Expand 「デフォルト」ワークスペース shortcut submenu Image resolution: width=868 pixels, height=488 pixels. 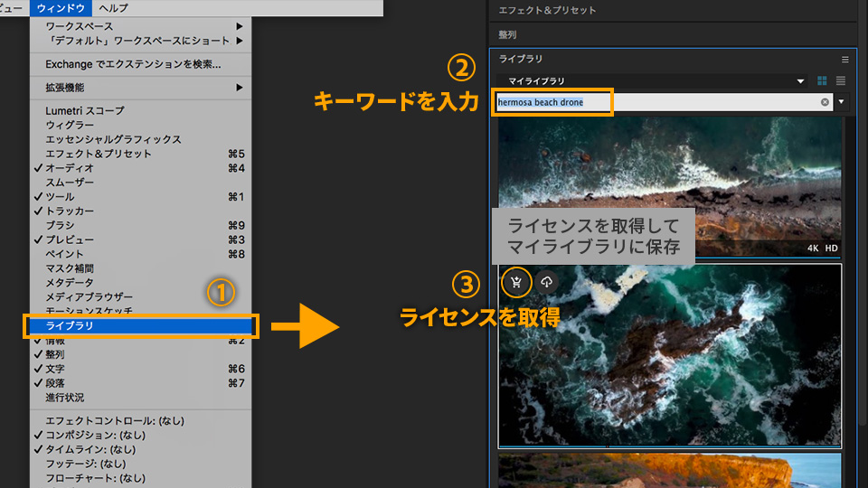[141, 41]
